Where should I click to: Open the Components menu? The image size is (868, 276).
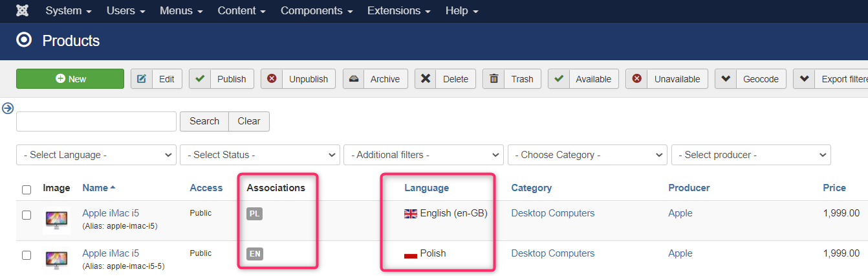pyautogui.click(x=317, y=11)
